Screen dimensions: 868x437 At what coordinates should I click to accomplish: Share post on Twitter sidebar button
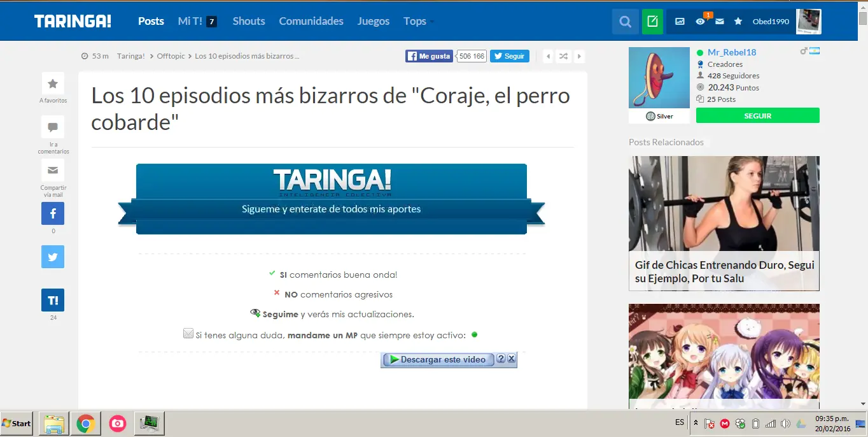pos(53,257)
